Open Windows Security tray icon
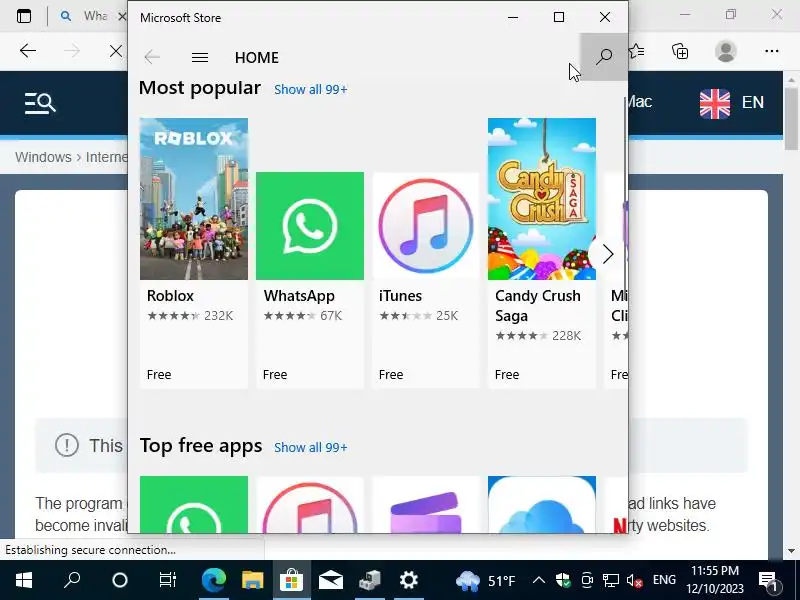This screenshot has width=800, height=600. [x=563, y=580]
